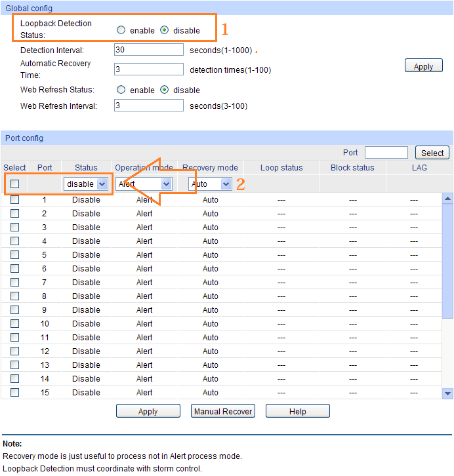Select disable for Loopback Detection Status

pyautogui.click(x=165, y=30)
